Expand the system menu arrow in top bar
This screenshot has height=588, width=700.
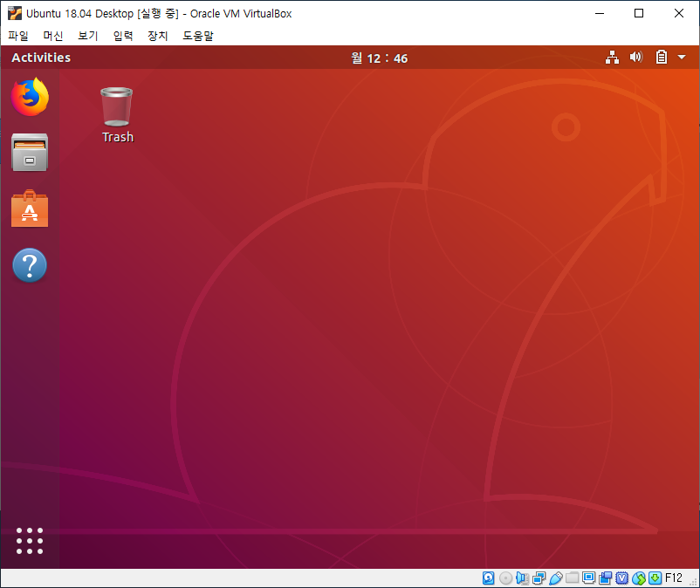[x=682, y=57]
